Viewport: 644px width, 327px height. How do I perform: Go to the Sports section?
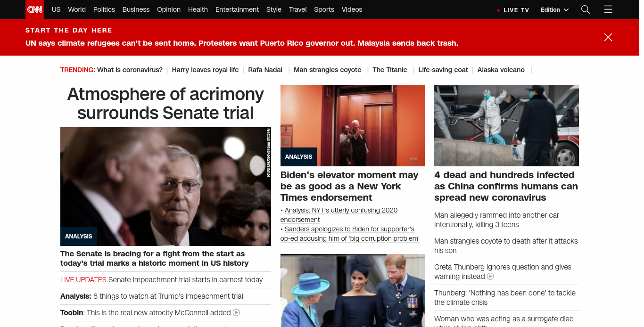pos(324,9)
